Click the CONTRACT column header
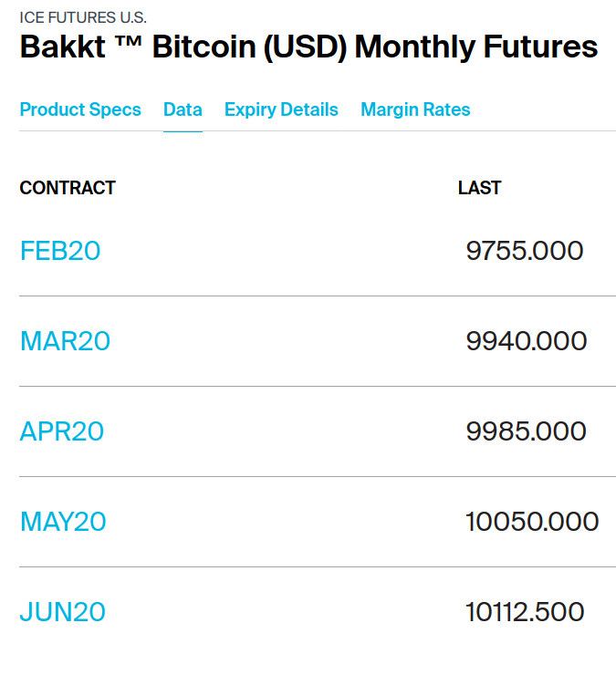 [x=68, y=188]
